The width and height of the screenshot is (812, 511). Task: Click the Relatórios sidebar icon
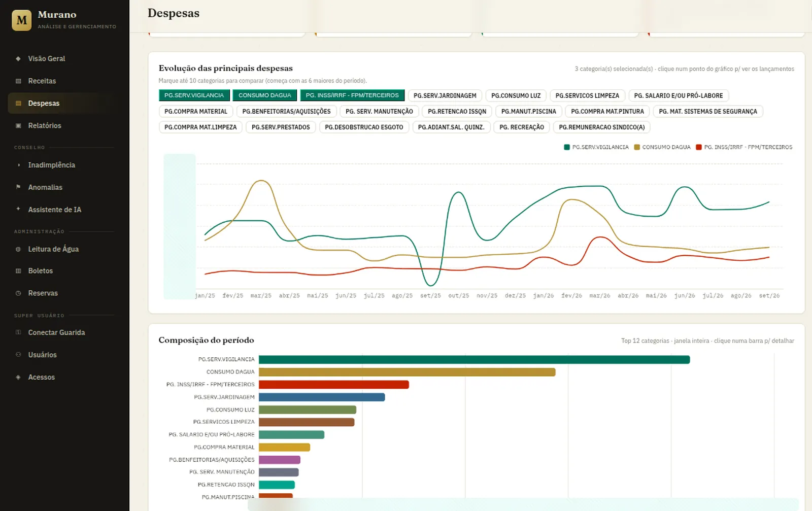coord(18,126)
